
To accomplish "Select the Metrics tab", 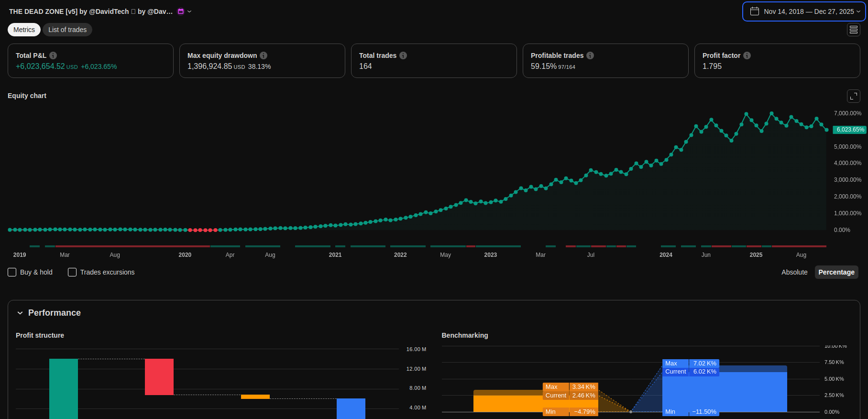I will pyautogui.click(x=24, y=30).
